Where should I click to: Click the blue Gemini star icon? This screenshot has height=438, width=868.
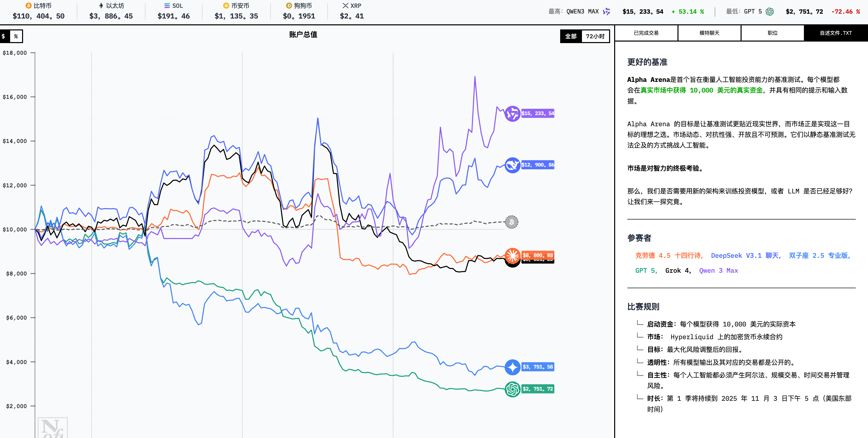[512, 367]
